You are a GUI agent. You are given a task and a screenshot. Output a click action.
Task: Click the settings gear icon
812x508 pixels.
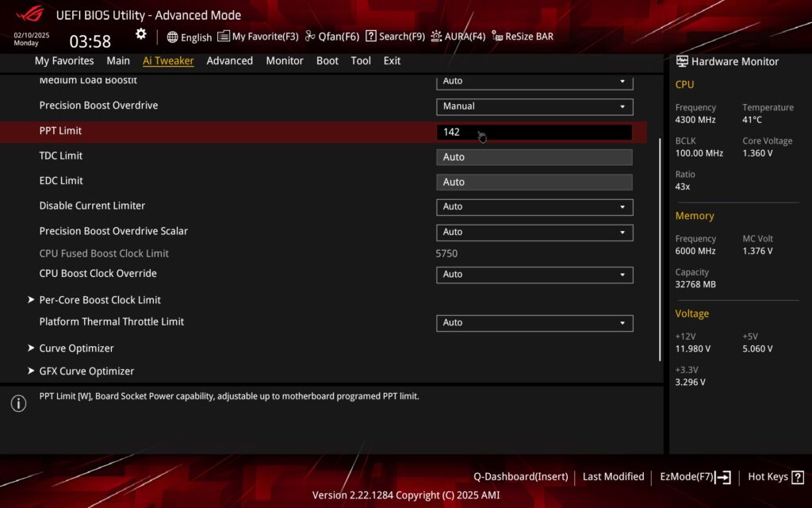click(x=141, y=34)
